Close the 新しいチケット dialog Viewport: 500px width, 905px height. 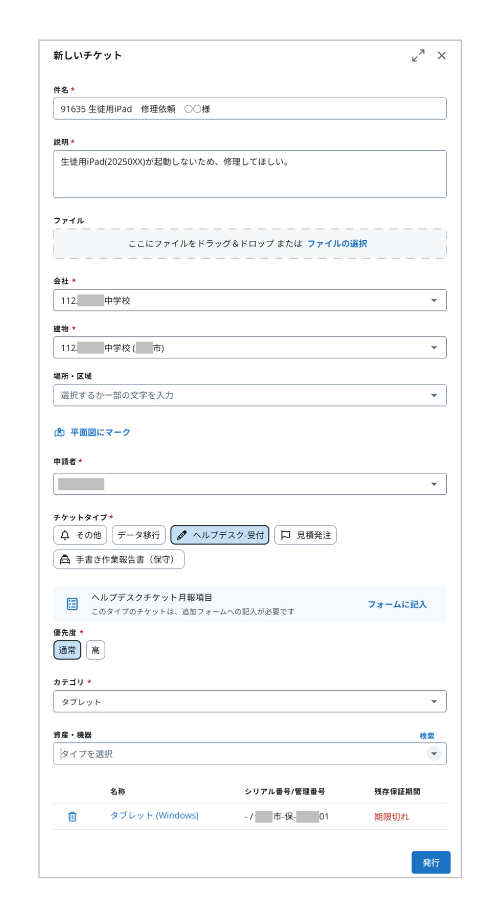(x=442, y=55)
